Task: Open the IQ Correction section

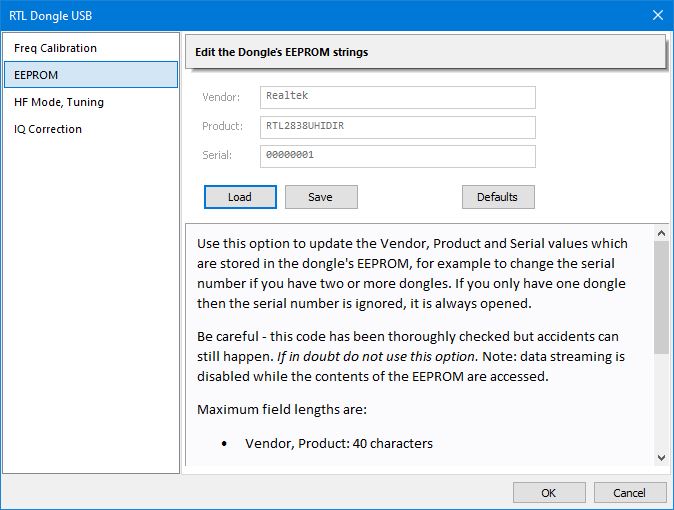Action: pyautogui.click(x=48, y=129)
